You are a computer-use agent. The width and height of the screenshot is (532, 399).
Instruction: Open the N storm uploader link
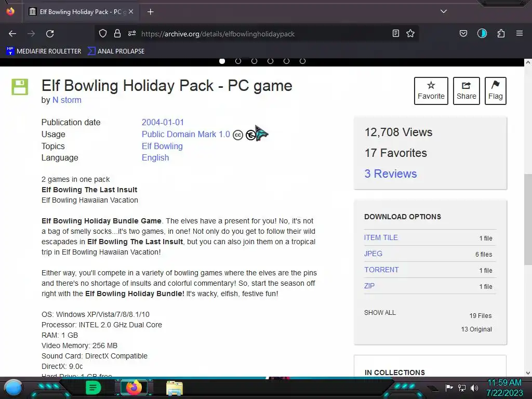pos(67,100)
